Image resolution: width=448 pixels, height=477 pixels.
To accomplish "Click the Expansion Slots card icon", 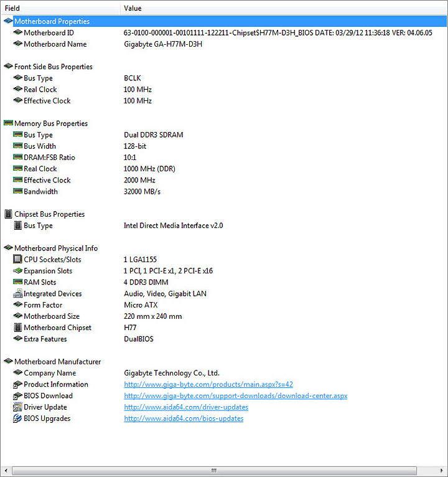I will pos(17,270).
